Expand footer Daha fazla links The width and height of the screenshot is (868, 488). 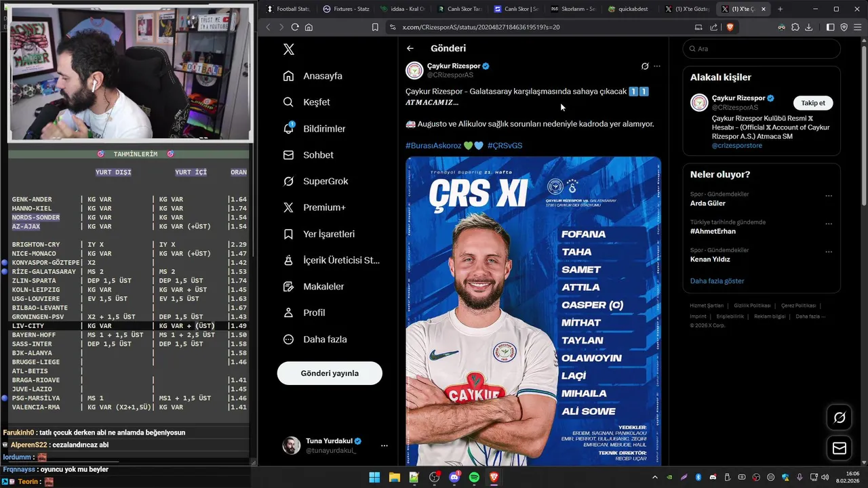[x=811, y=317]
